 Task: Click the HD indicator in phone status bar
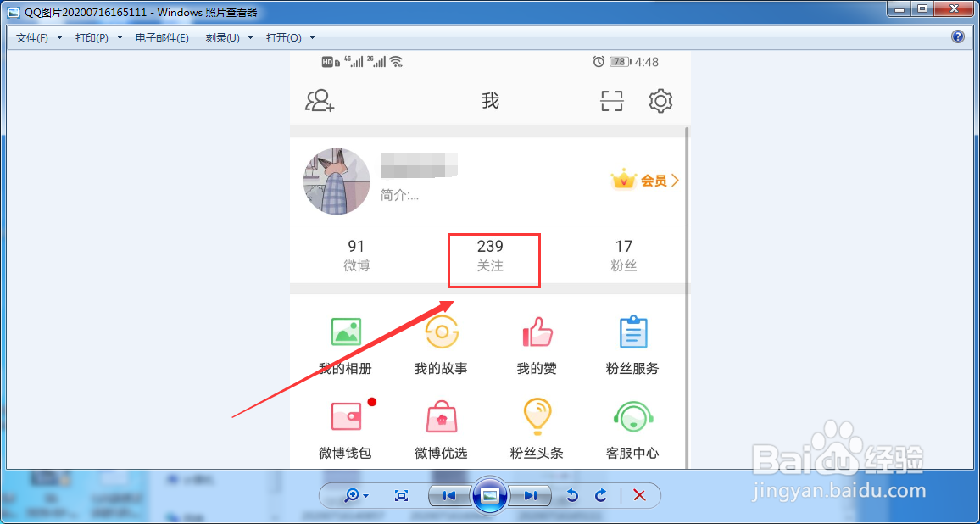coord(330,61)
